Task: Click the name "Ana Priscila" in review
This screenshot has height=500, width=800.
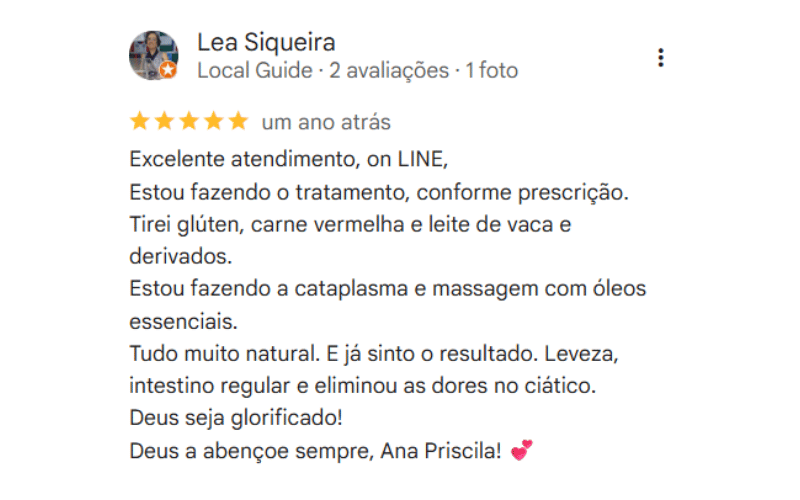Action: (x=440, y=451)
